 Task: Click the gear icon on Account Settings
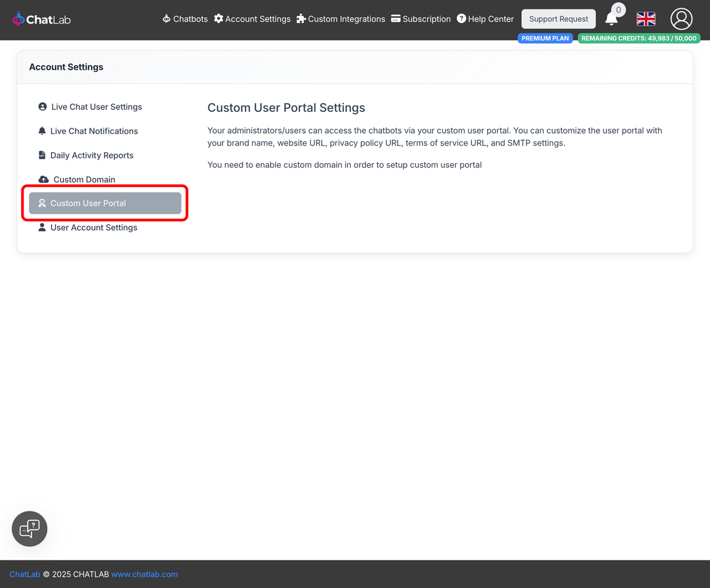218,18
